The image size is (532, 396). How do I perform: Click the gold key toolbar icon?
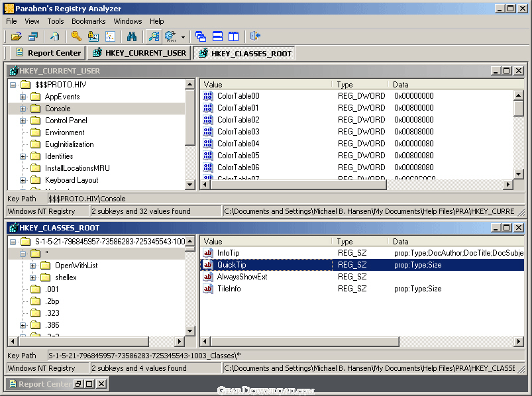[76, 36]
